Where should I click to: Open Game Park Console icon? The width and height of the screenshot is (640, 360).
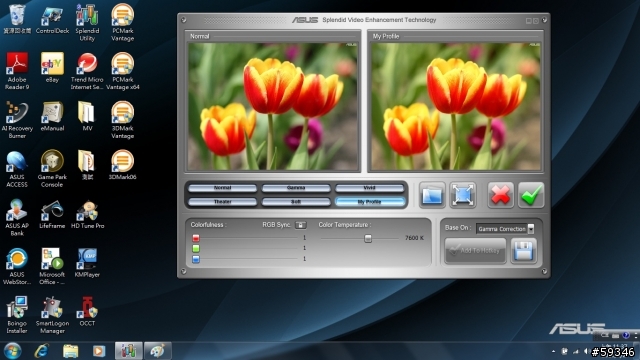coord(52,169)
